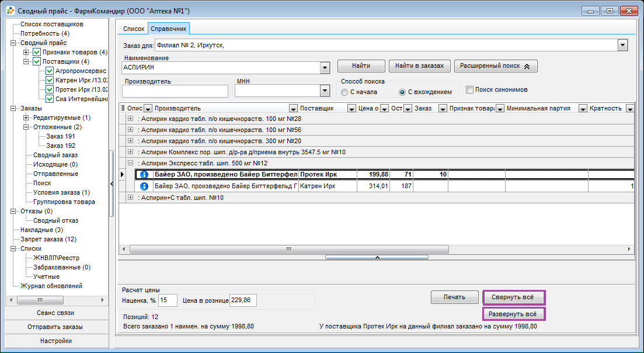Open the Заказ для branch dropdown
This screenshot has height=353, width=644.
point(622,45)
